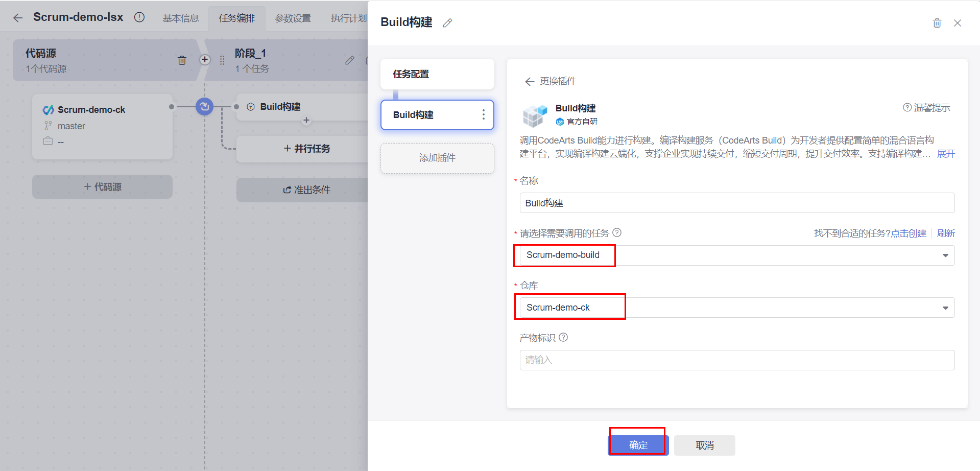980x471 pixels.
Task: Click the 官方自研 badge
Action: (x=577, y=122)
